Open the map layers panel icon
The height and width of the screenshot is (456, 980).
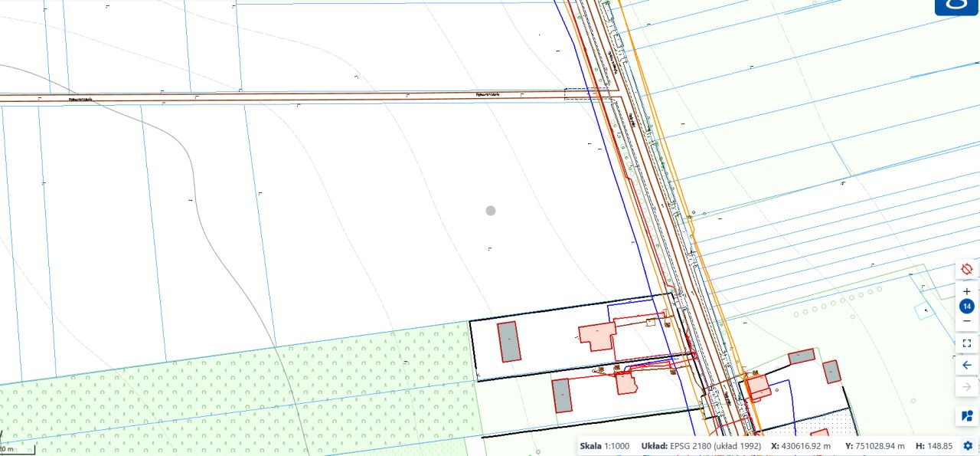[967, 416]
